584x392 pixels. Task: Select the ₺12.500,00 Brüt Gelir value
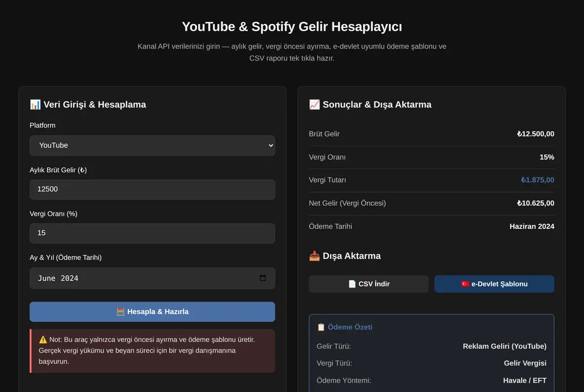point(535,134)
